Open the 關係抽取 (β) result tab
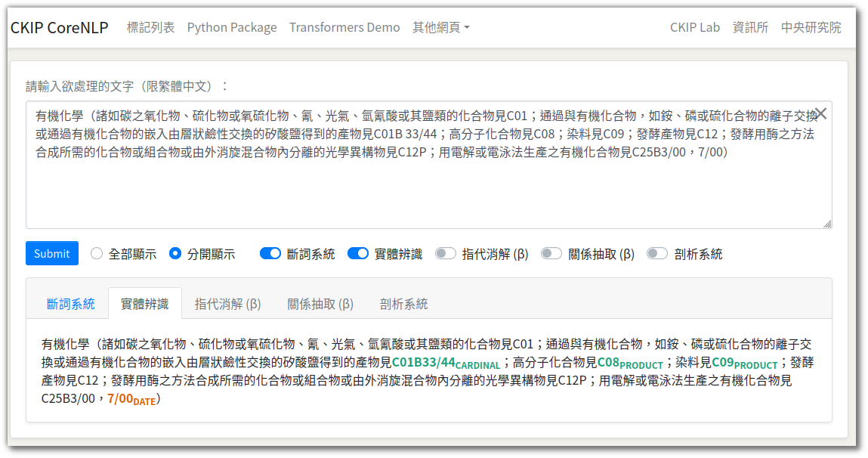The image size is (868, 458). point(320,304)
